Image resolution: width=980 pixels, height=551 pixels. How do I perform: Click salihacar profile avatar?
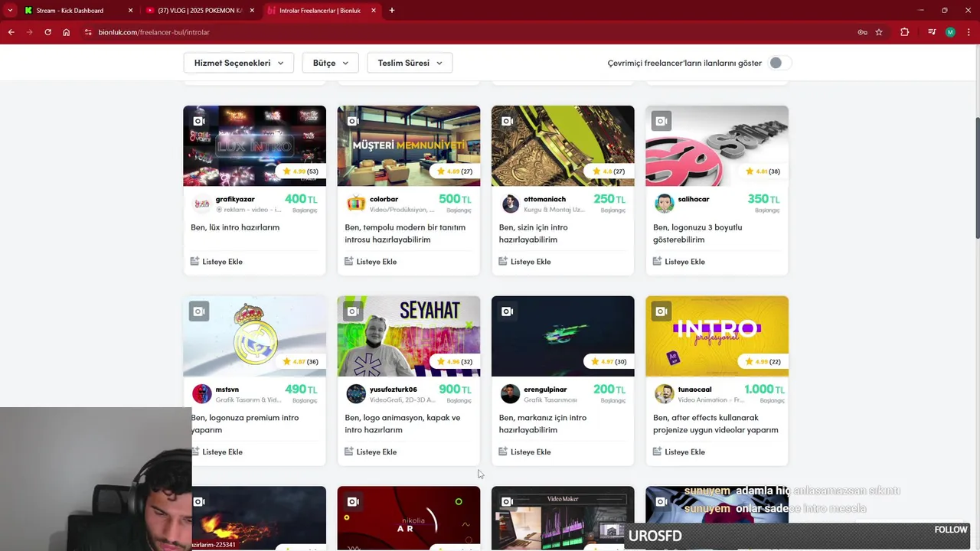(665, 204)
